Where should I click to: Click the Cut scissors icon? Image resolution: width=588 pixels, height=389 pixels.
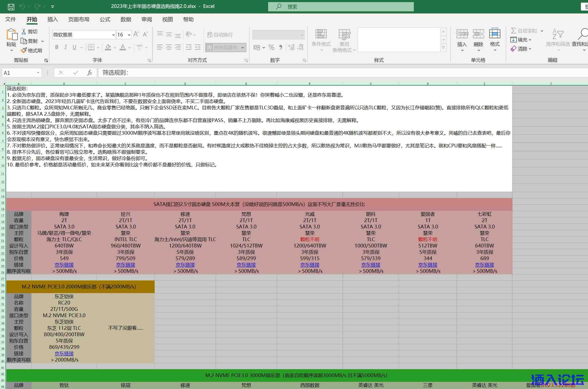[24, 31]
